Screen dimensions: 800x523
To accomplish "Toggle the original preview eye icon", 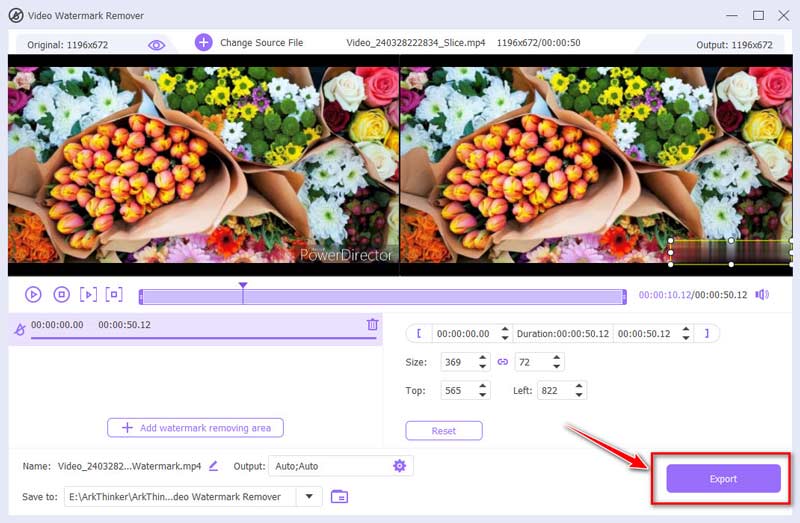I will tap(156, 45).
